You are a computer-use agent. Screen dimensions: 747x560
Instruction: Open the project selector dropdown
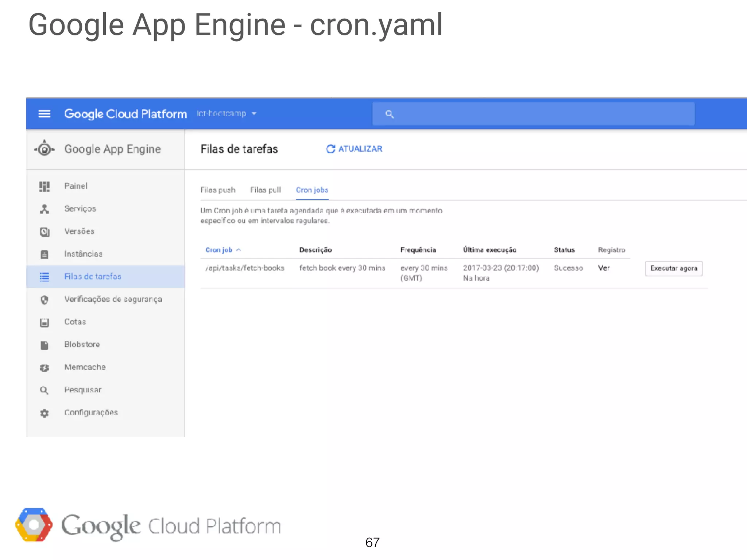[227, 114]
